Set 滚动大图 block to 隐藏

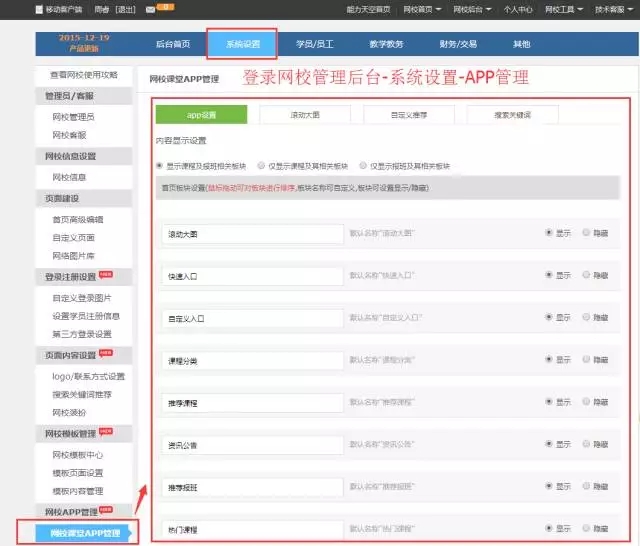pos(586,232)
